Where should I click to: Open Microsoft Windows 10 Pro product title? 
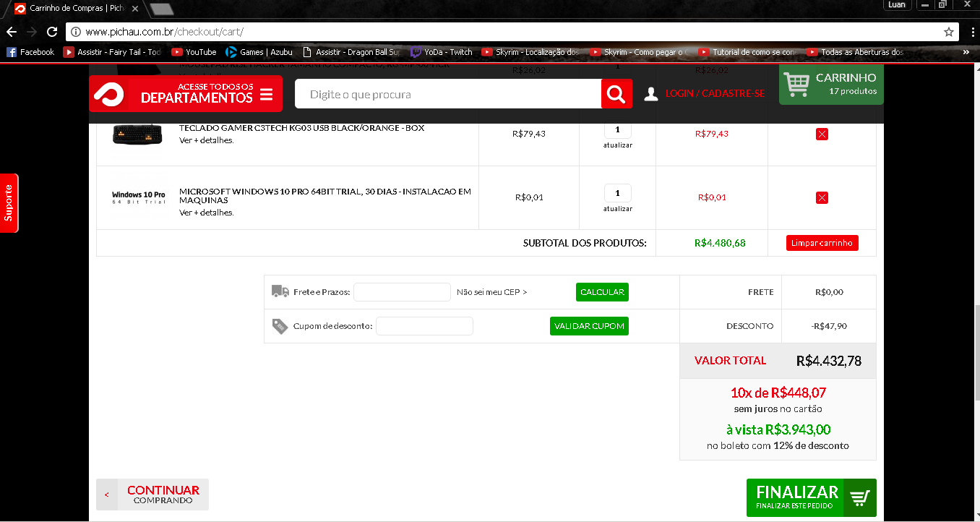(325, 195)
